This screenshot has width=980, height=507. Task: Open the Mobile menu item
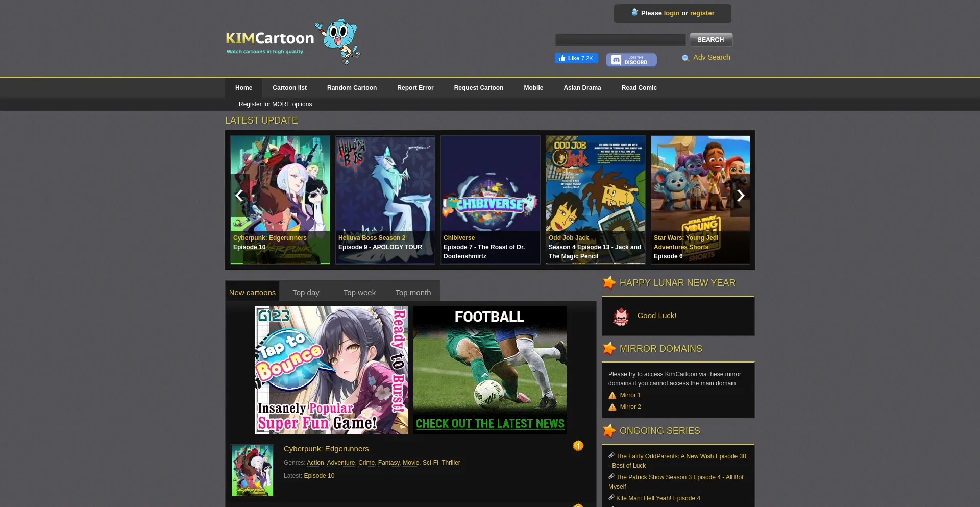point(533,88)
